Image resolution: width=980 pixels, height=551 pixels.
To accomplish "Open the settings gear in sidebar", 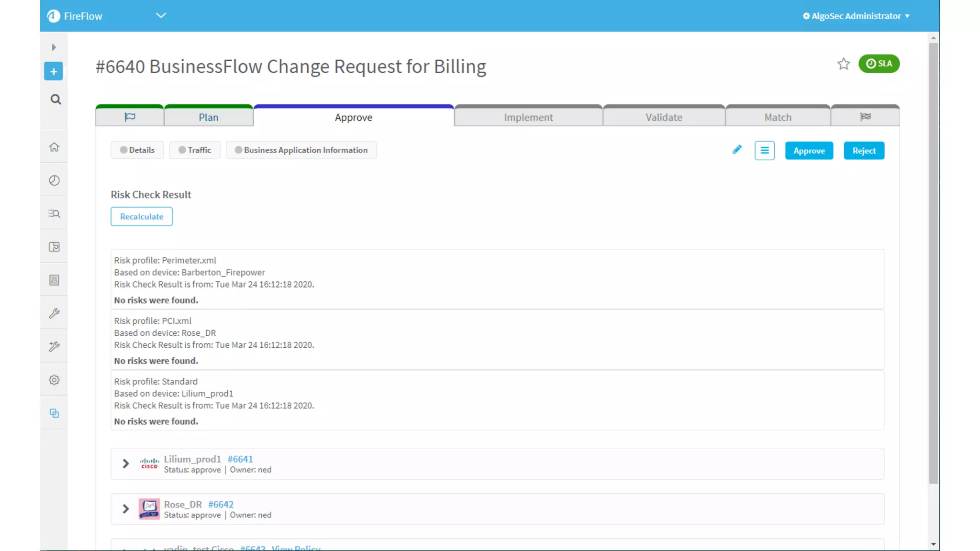I will click(54, 380).
